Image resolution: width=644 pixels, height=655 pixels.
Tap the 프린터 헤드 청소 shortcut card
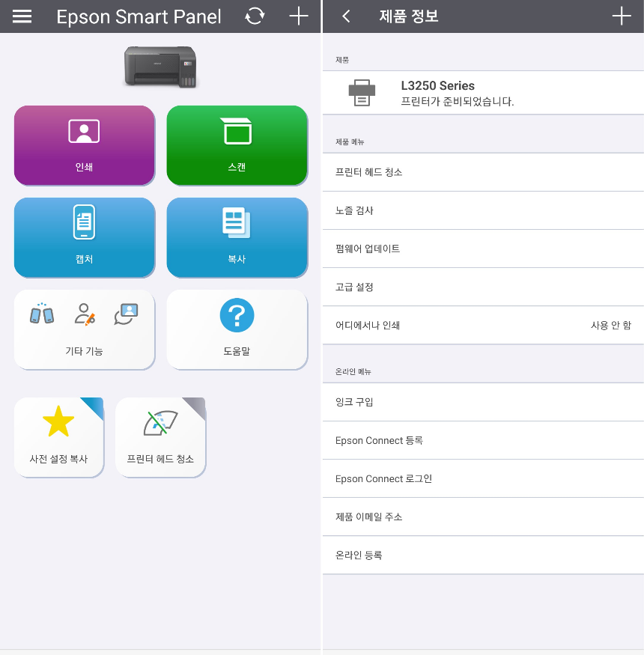[160, 437]
